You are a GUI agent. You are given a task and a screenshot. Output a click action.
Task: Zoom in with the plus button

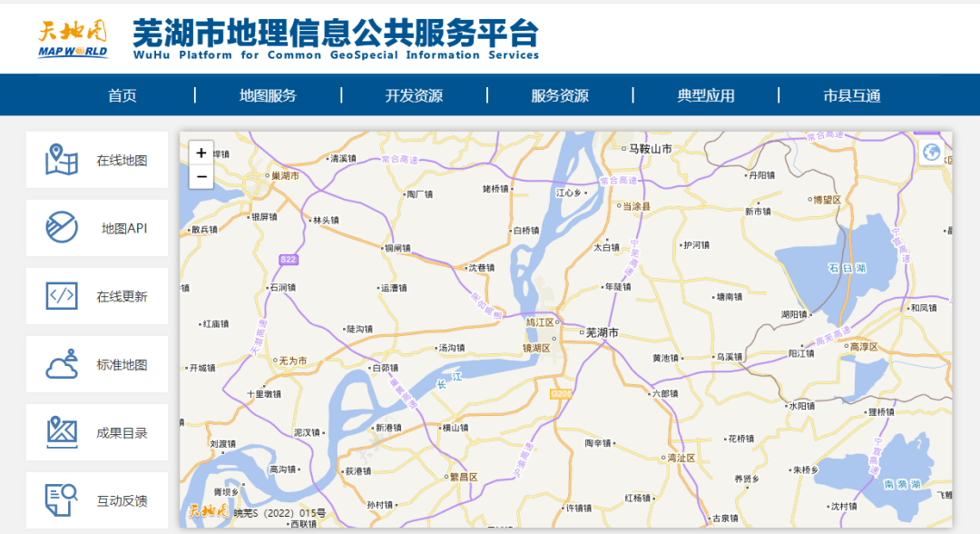click(x=201, y=153)
